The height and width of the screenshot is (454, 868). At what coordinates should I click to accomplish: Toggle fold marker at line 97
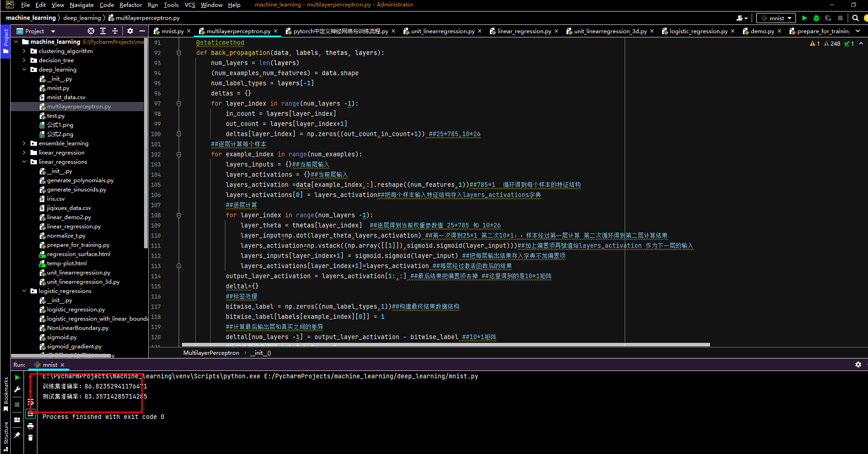(179, 104)
